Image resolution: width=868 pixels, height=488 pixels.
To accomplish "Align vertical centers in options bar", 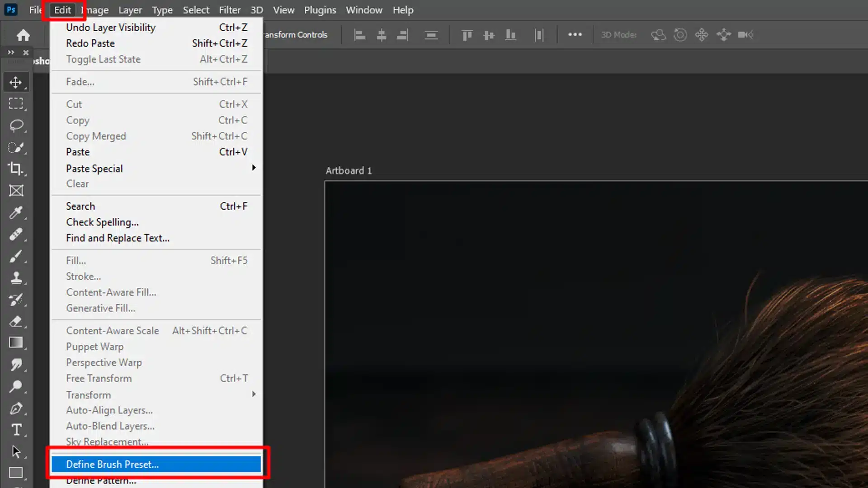I will tap(489, 35).
